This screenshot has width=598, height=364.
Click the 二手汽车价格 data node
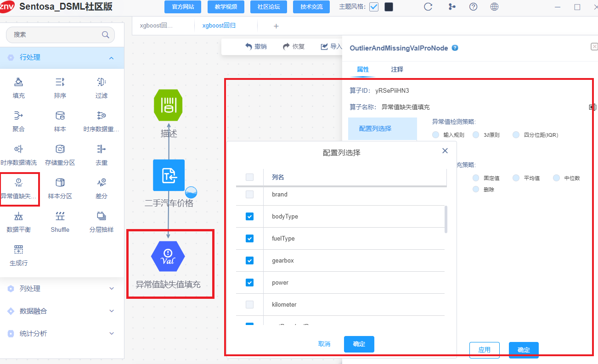(169, 175)
